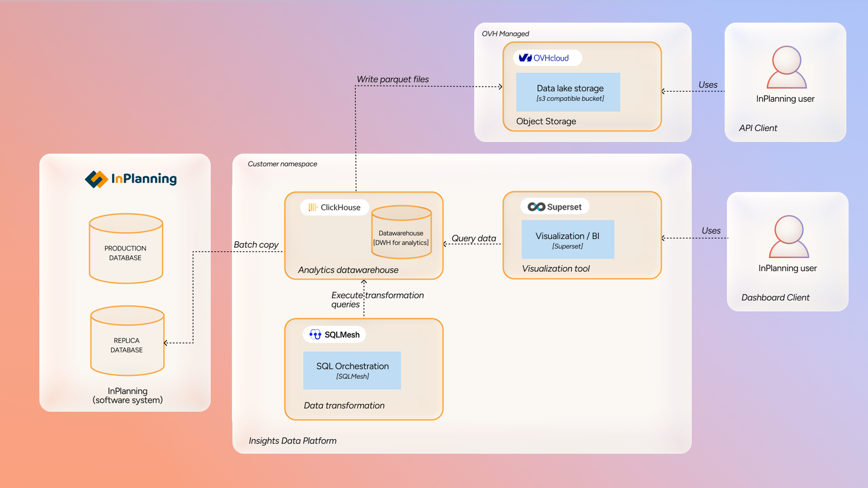The height and width of the screenshot is (488, 868).
Task: Click the 'Query data' arrow label
Action: (474, 238)
